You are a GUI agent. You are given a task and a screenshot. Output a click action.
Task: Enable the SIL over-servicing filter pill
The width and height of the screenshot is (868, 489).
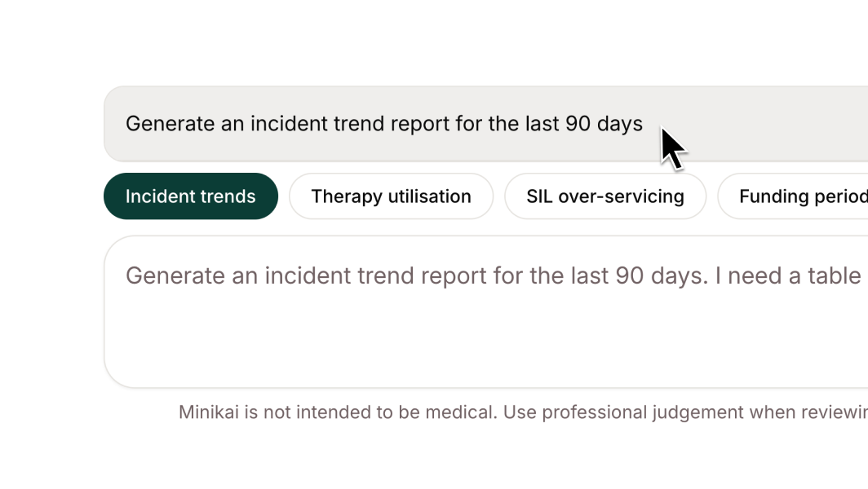tap(604, 196)
